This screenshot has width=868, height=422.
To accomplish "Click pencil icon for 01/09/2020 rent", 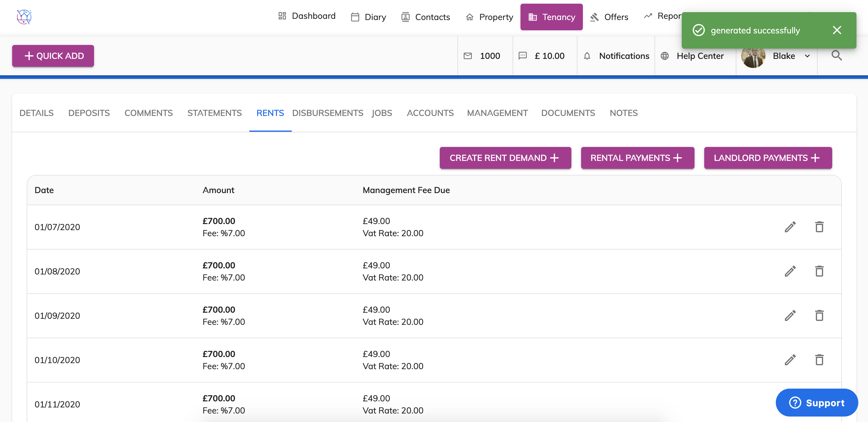I will pyautogui.click(x=790, y=316).
